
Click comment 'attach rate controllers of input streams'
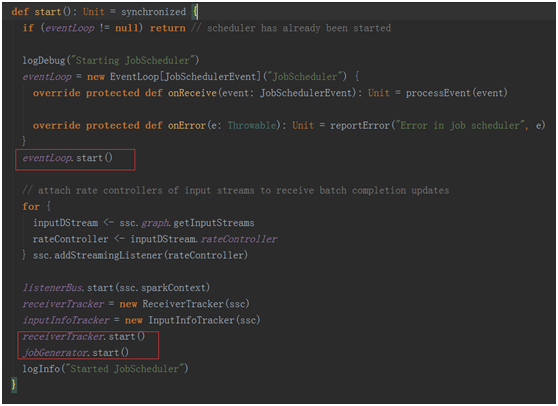(146, 190)
